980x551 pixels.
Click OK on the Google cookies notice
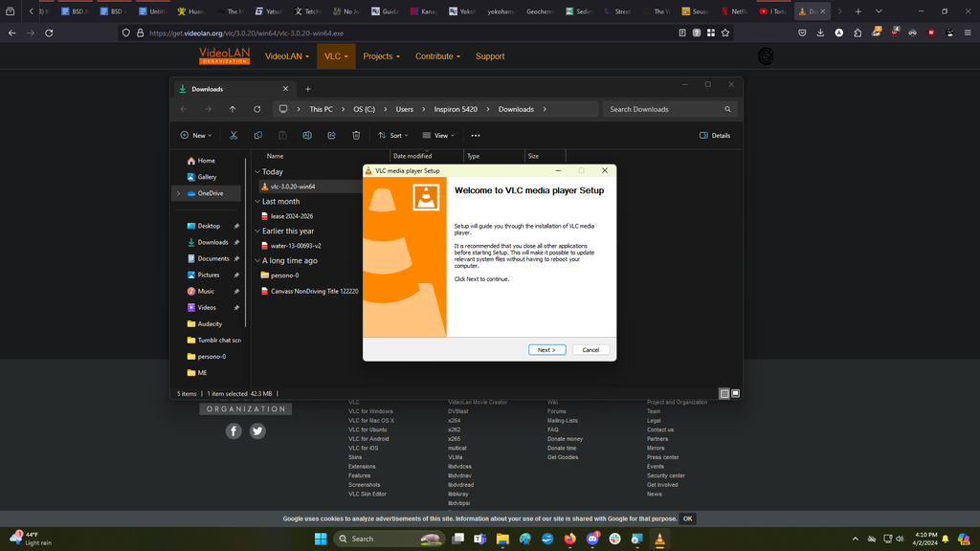pyautogui.click(x=686, y=518)
